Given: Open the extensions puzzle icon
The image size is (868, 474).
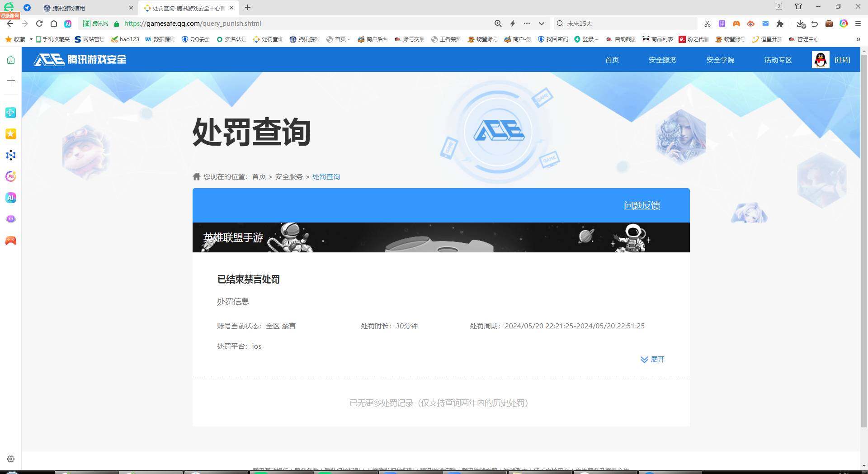Looking at the screenshot, I should coord(780,24).
